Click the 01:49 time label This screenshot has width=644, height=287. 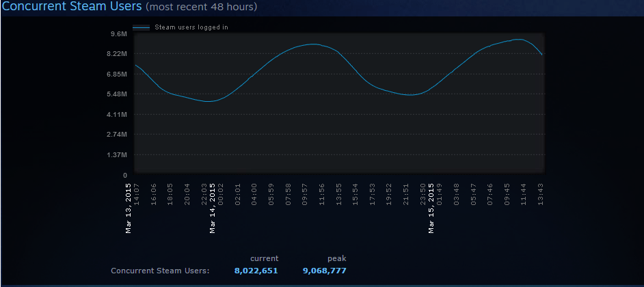click(x=439, y=194)
